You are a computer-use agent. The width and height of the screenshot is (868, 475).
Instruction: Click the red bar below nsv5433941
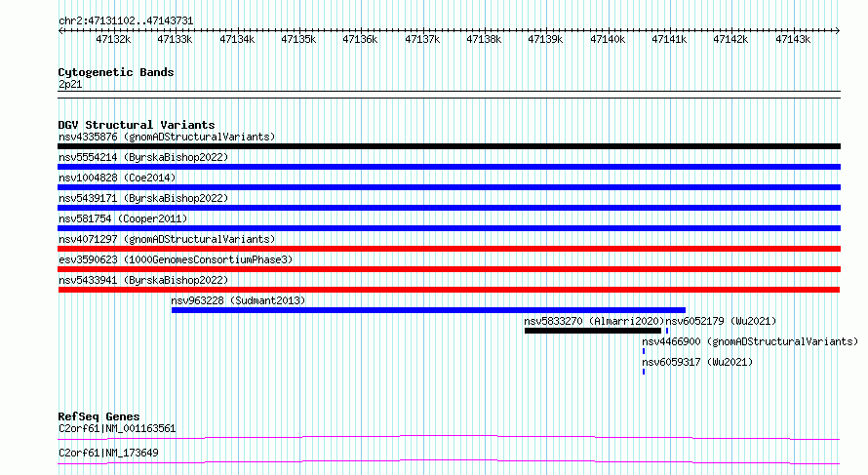(449, 290)
